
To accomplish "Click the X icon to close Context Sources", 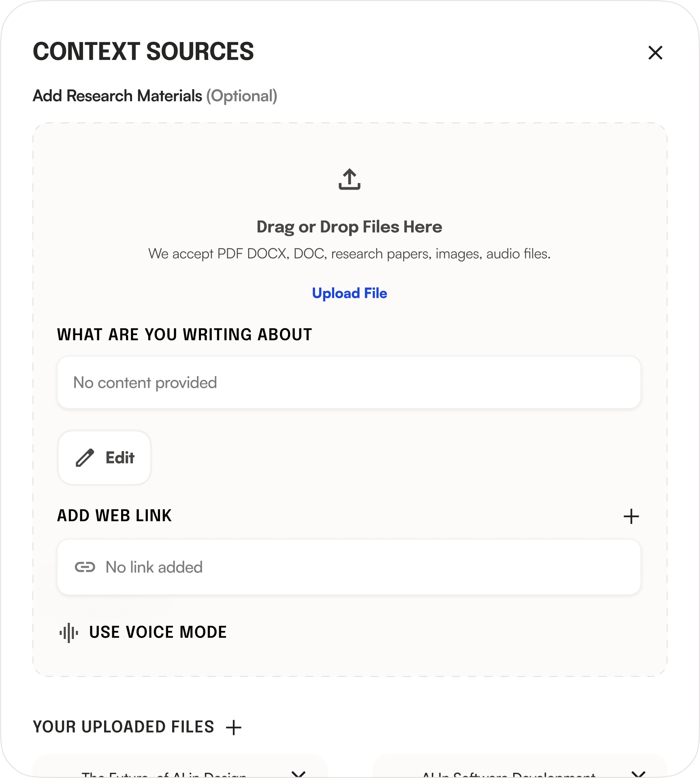I will tap(656, 52).
